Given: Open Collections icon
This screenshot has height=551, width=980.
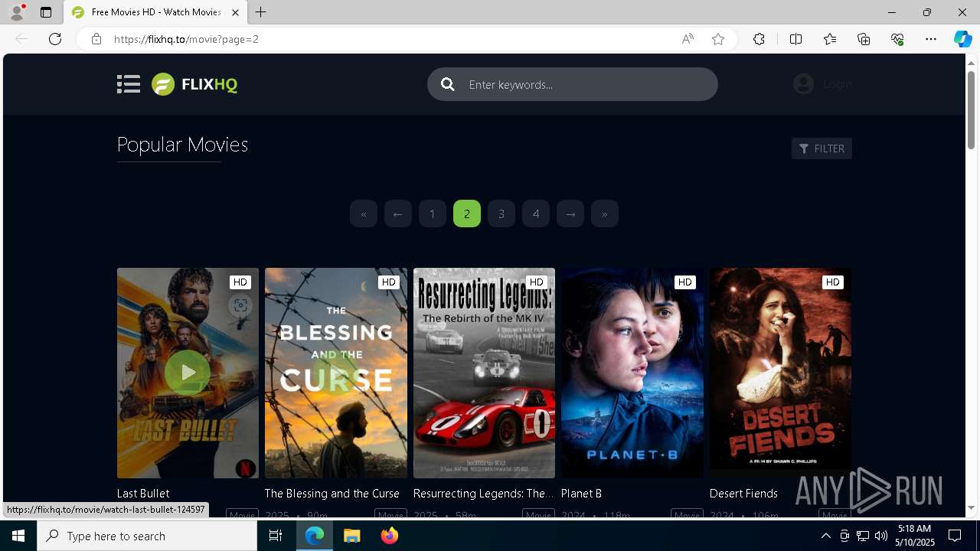Looking at the screenshot, I should coord(864,39).
